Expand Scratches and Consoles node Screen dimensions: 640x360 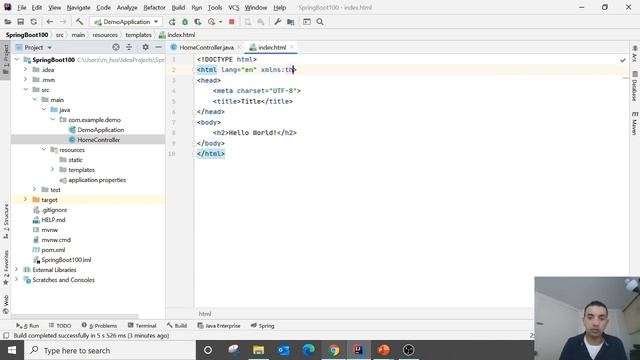pos(17,280)
